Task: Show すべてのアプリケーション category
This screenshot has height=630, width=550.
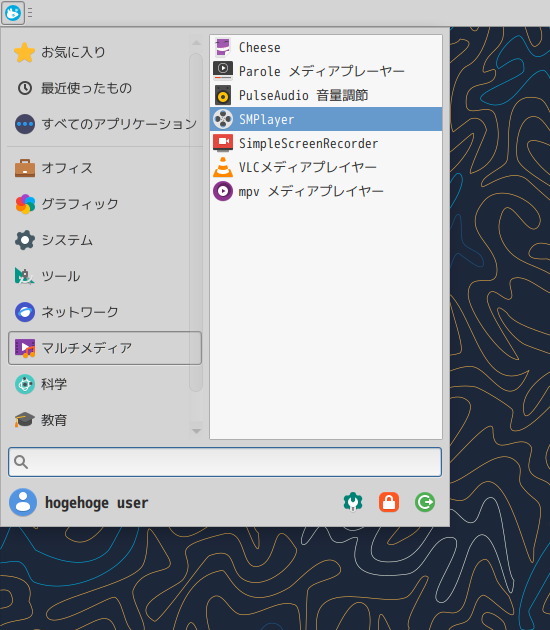Action: coord(98,124)
